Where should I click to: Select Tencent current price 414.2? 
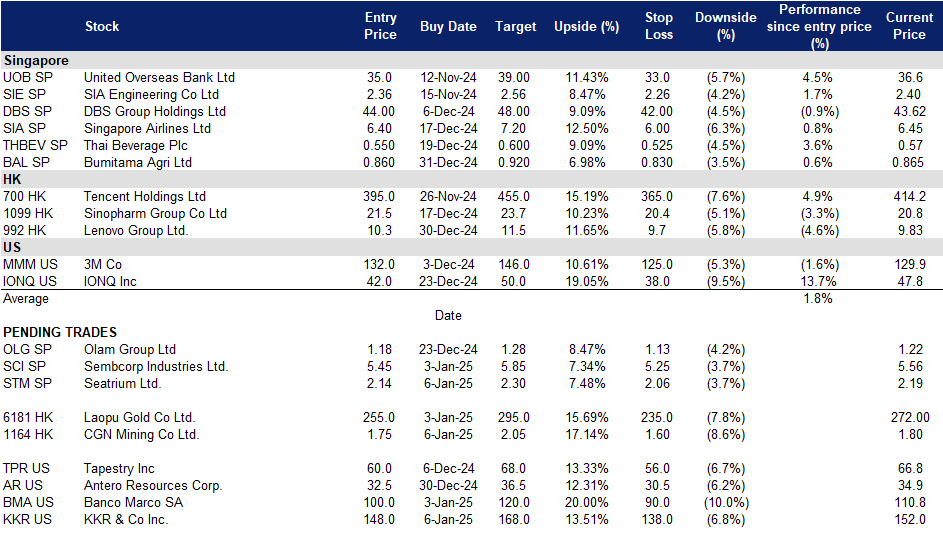coord(909,197)
